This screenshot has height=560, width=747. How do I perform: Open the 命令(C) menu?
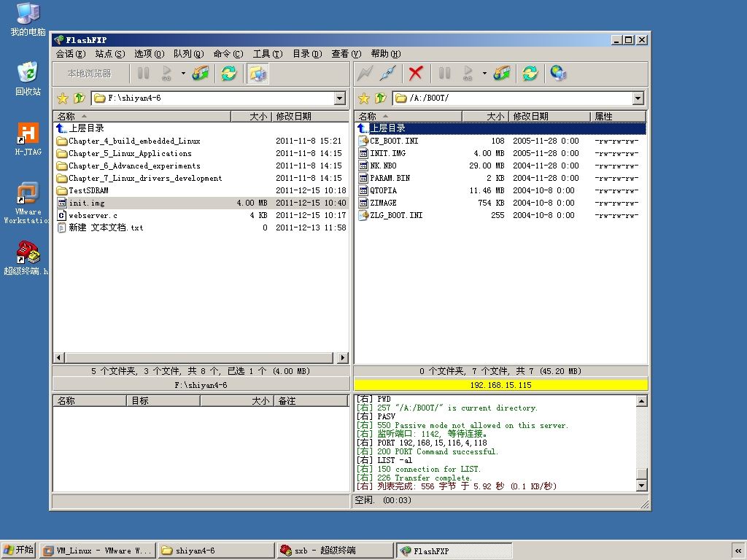[x=228, y=54]
